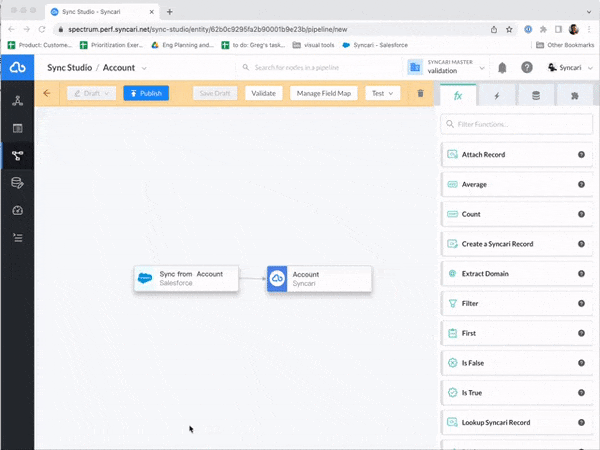The image size is (600, 450).
Task: Open Manage Field Map
Action: 324,93
